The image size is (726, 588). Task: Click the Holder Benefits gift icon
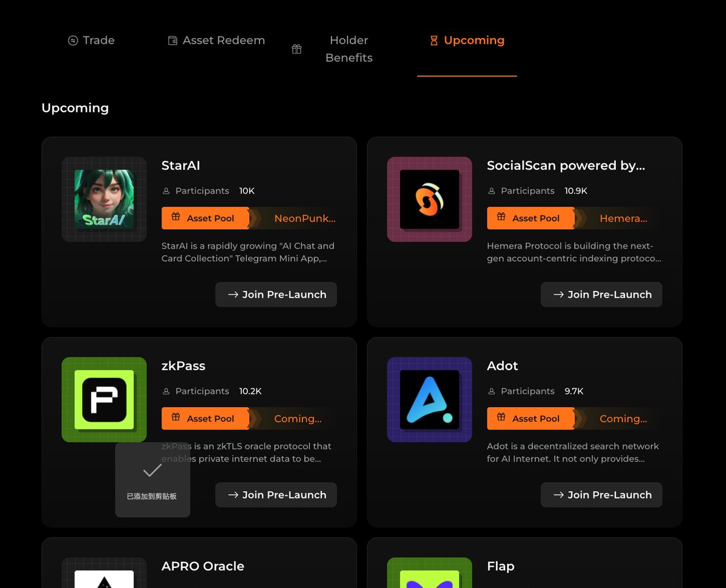[x=296, y=50]
